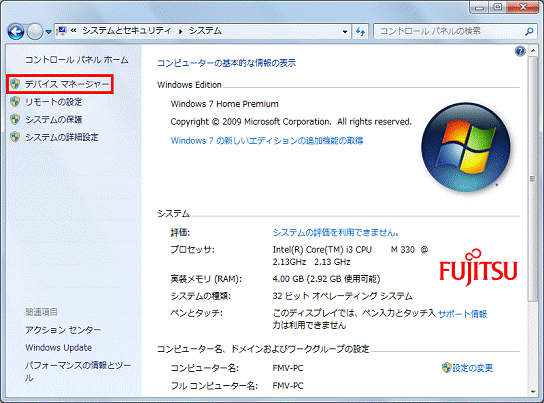Click システムの評価を利用できません link
This screenshot has height=403, width=544.
pyautogui.click(x=336, y=232)
